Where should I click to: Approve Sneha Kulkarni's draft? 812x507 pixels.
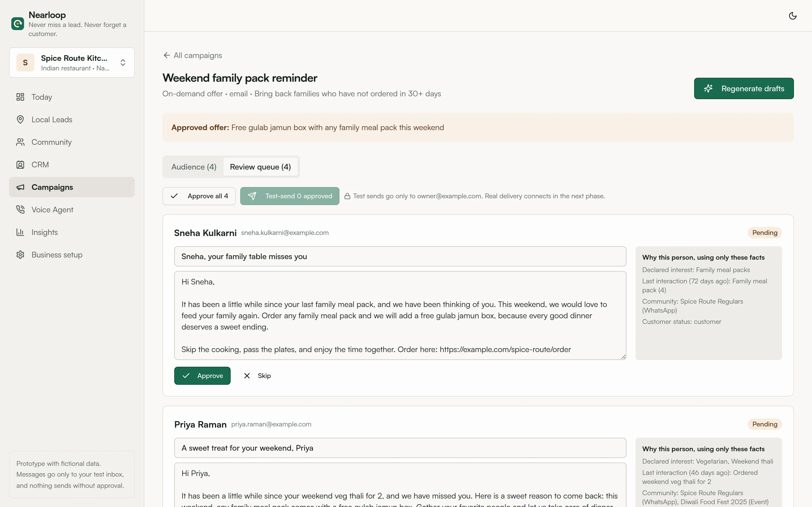(x=202, y=375)
